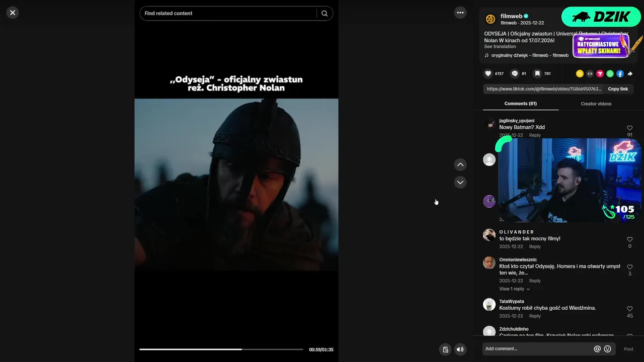Open OLIVANDER's profile avatar
The width and height of the screenshot is (644, 362).
[489, 235]
